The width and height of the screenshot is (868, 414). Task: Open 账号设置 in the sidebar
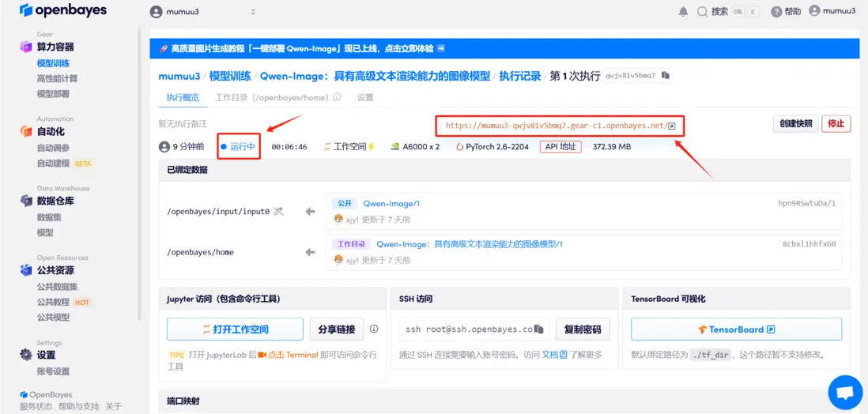tap(53, 371)
